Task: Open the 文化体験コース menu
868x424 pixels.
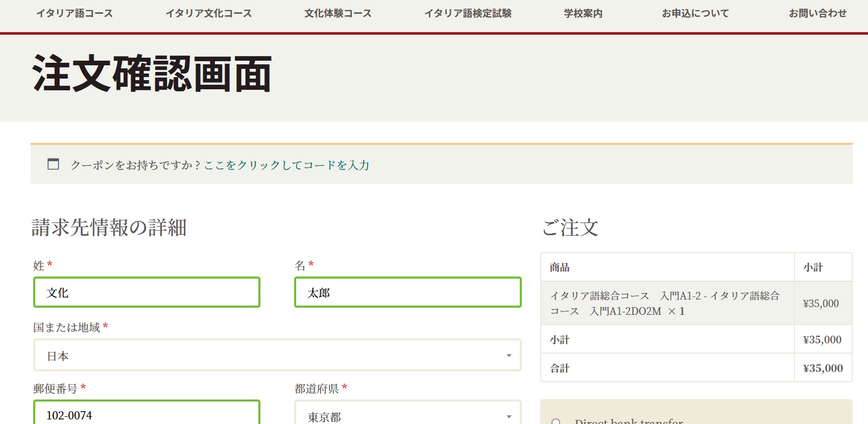Action: click(x=338, y=14)
